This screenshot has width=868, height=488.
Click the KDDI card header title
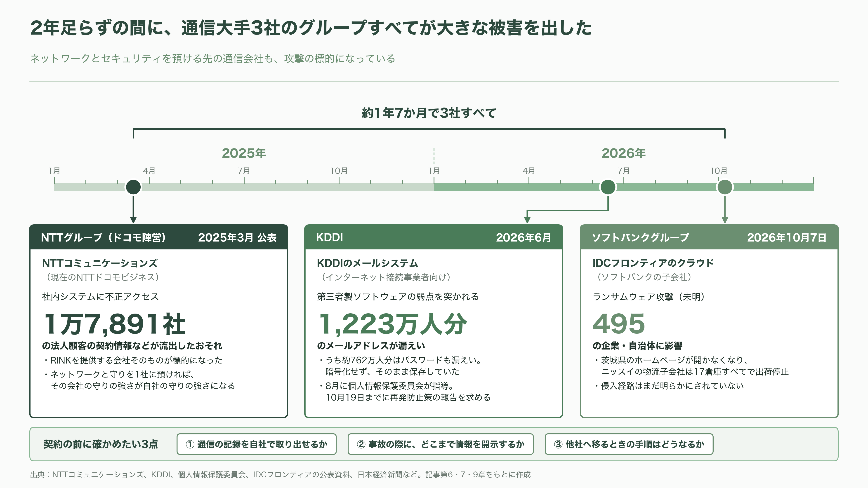(329, 237)
